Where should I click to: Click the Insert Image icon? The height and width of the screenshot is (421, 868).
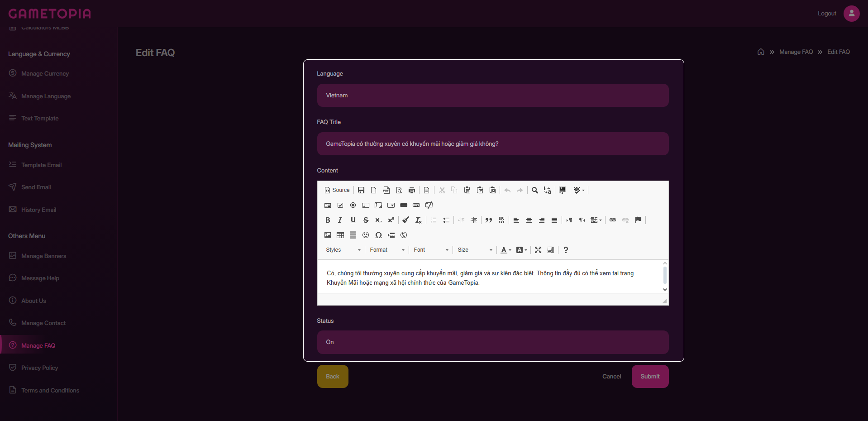click(328, 235)
